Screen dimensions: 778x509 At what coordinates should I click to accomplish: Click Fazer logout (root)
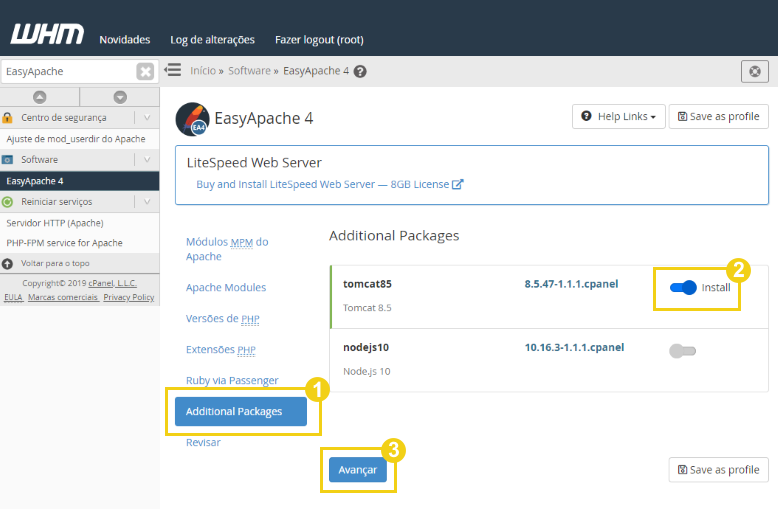point(319,40)
